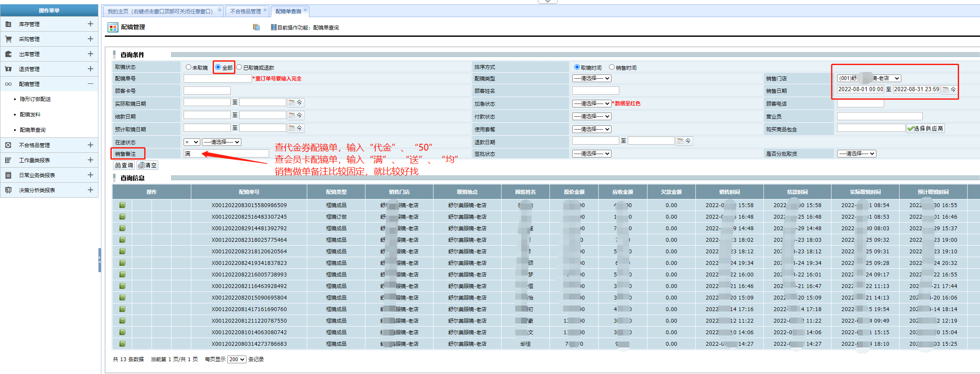Click the 选择供应商 button

[925, 128]
